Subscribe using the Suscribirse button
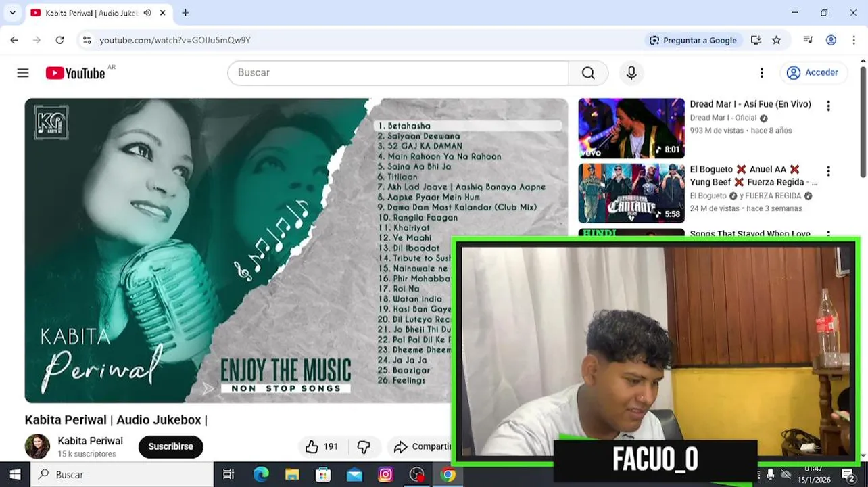The image size is (868, 487). [x=170, y=446]
